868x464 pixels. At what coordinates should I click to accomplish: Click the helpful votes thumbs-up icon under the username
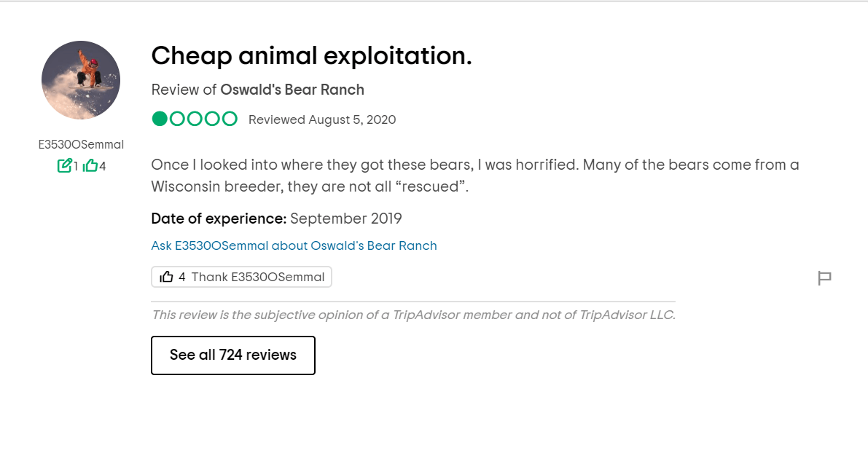[x=90, y=165]
